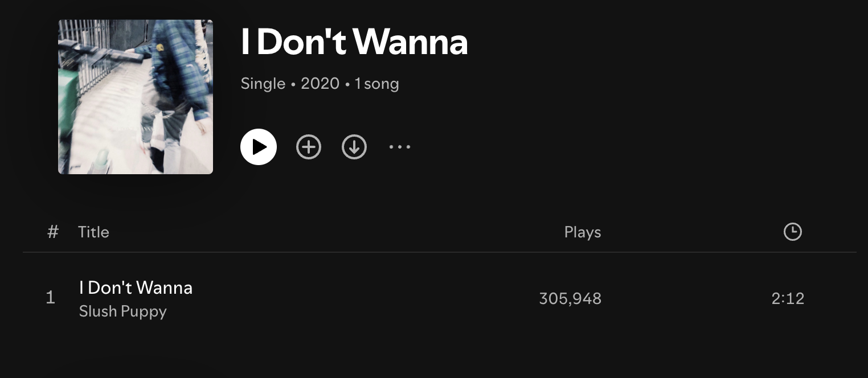Image resolution: width=868 pixels, height=378 pixels.
Task: Click the Single release type label
Action: tap(263, 84)
